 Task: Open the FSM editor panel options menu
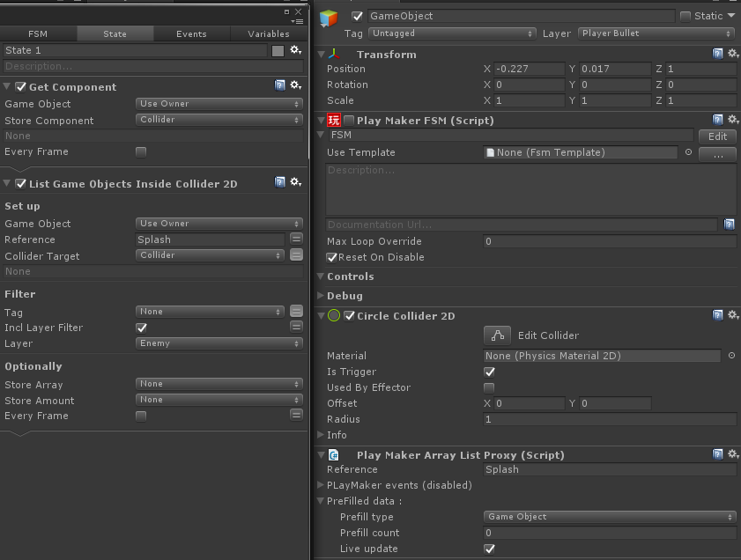[297, 21]
